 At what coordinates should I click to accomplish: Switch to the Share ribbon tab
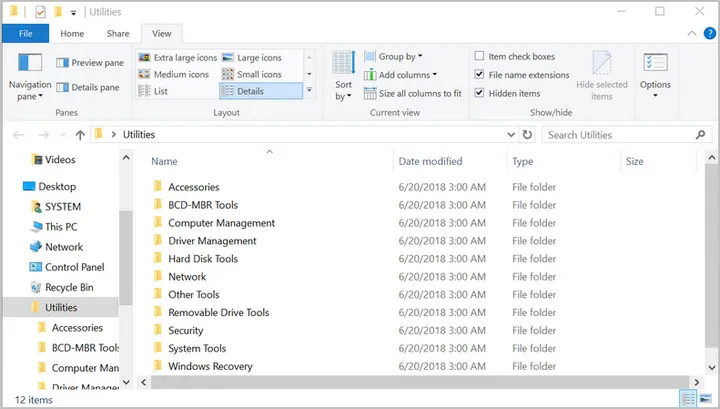pyautogui.click(x=118, y=33)
